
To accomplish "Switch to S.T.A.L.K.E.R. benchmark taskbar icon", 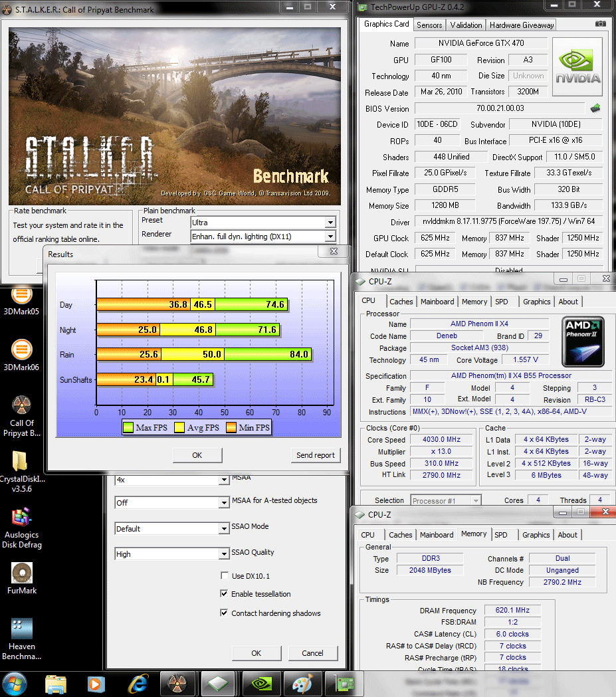I will pos(177,684).
